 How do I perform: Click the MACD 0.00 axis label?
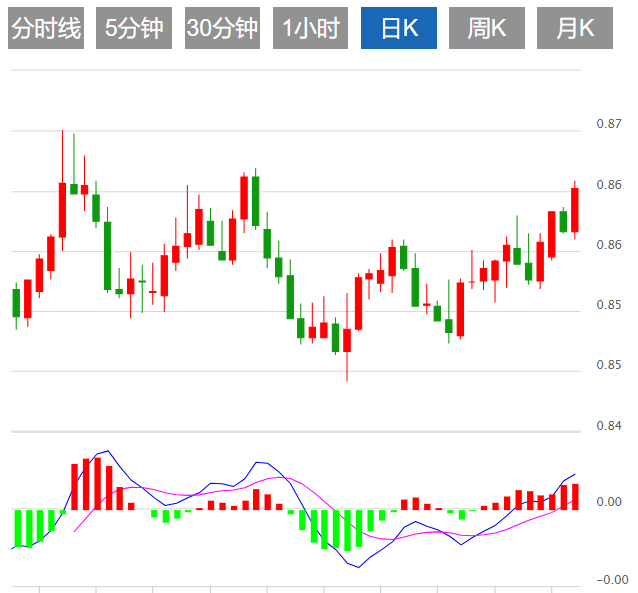coord(609,502)
